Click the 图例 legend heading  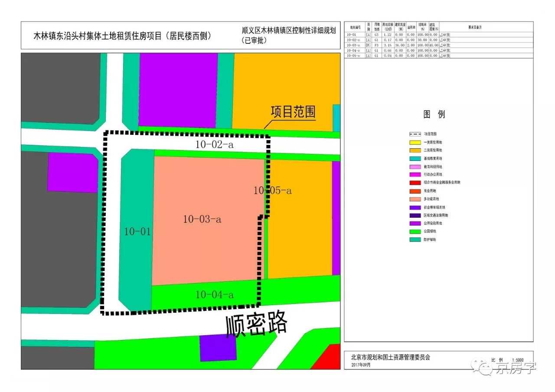(434, 114)
